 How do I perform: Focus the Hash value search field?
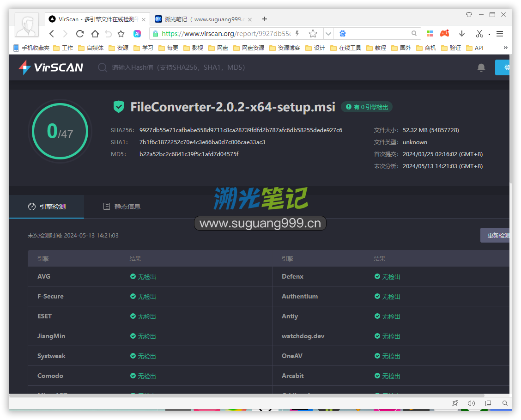[178, 67]
